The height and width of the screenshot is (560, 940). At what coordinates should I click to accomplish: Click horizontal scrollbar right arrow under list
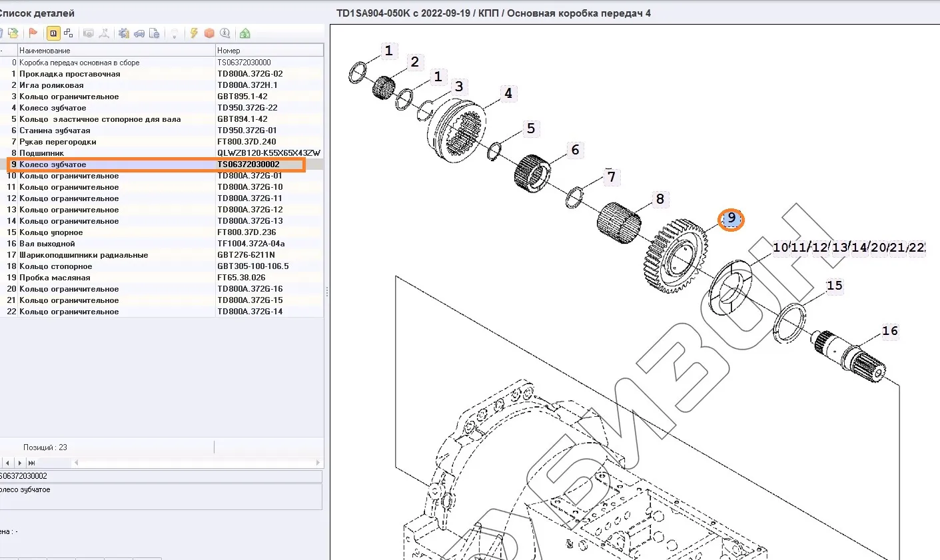click(x=318, y=463)
